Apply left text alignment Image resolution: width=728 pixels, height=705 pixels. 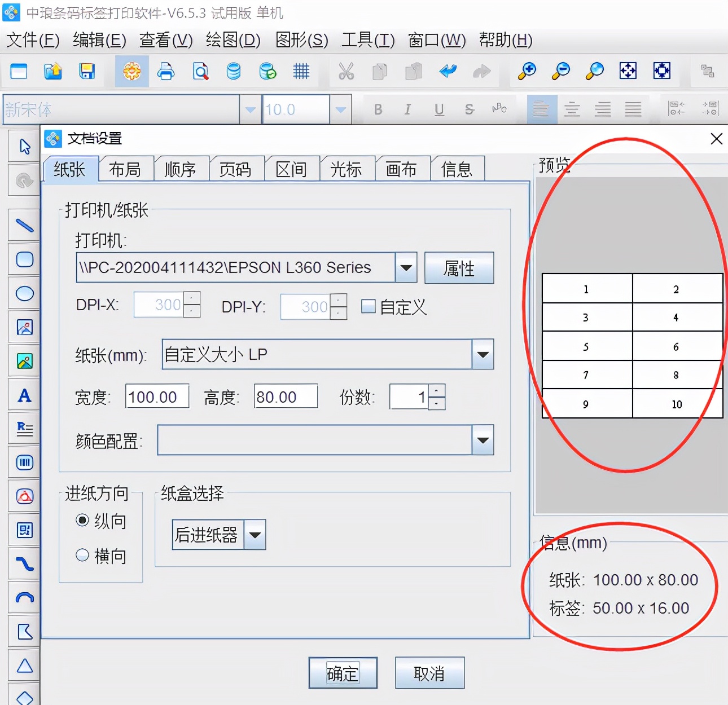(541, 109)
